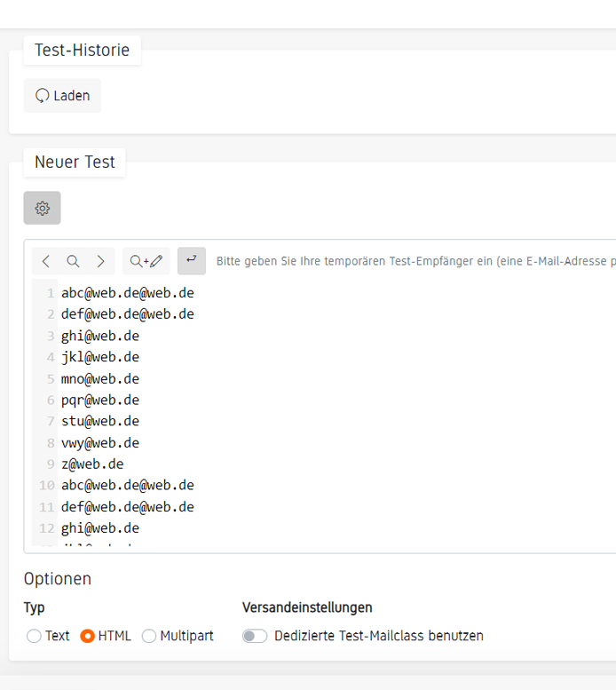Click line 3 containing ghi@web.de

pos(99,336)
